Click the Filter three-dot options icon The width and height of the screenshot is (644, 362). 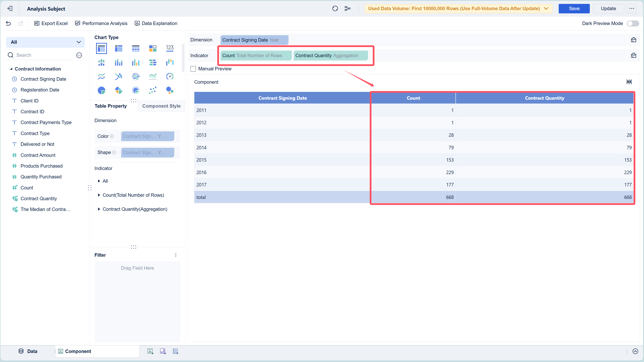[x=176, y=255]
